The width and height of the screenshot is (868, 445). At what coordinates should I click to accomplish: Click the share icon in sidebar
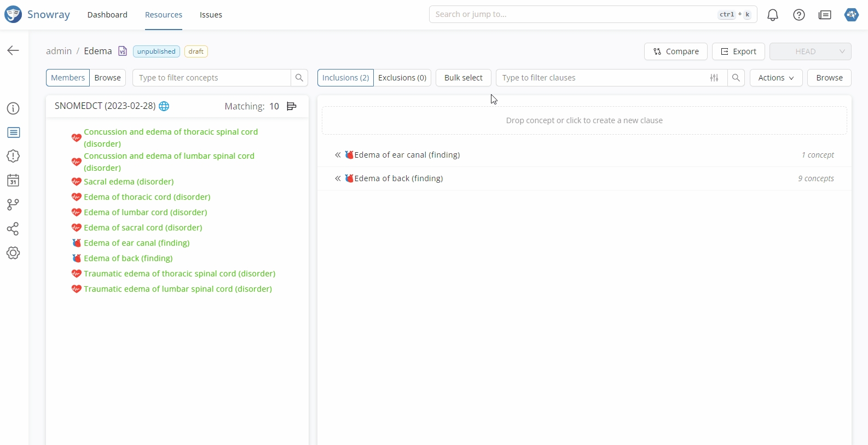tap(13, 229)
